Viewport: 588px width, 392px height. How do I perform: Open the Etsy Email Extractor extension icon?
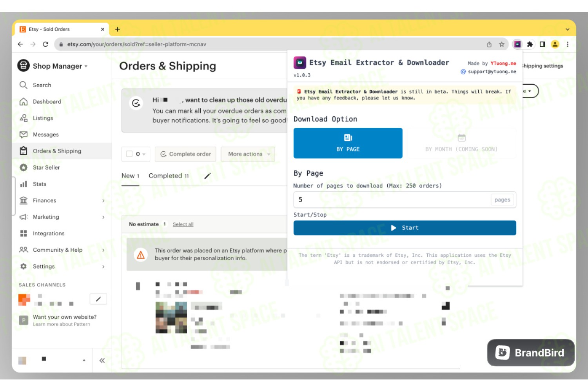pyautogui.click(x=517, y=44)
